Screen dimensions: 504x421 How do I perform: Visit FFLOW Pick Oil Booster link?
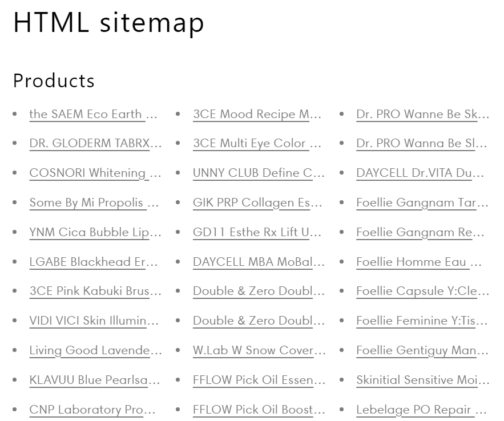point(259,410)
